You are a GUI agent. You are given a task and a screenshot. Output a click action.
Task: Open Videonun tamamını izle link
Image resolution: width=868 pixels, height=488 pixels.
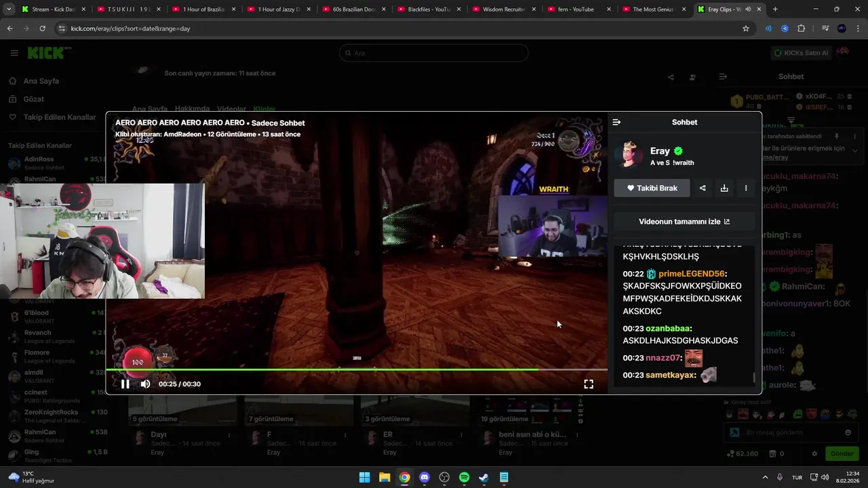tap(684, 222)
